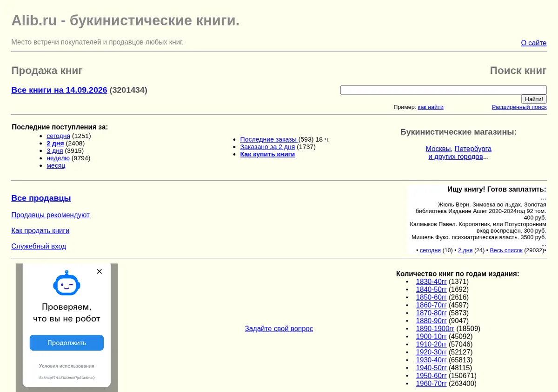Image resolution: width=558 pixels, height=392 pixels.
Task: Open the Как купить книги link
Action: [x=267, y=154]
